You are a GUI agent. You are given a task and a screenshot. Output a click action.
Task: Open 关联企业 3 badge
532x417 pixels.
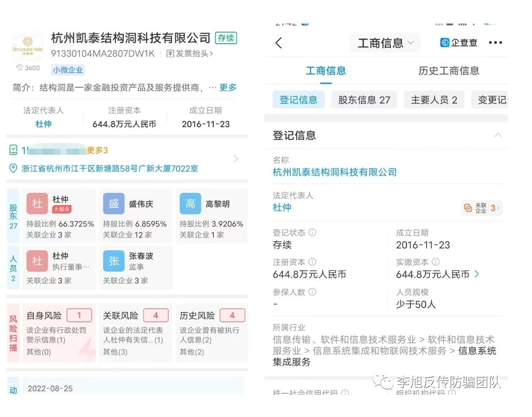pyautogui.click(x=481, y=208)
